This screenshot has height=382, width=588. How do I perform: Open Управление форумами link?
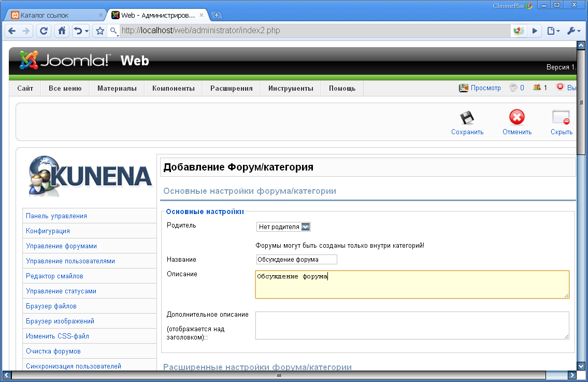(61, 246)
